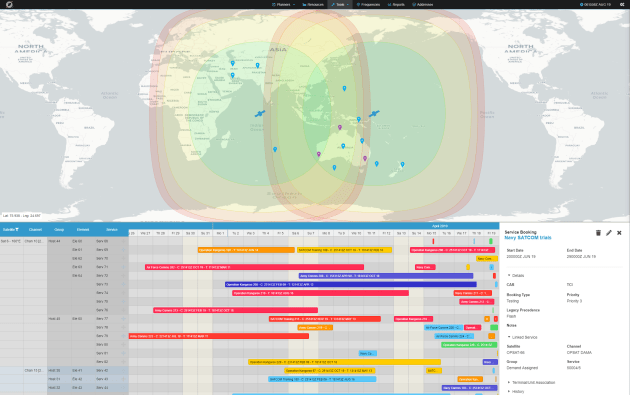The image size is (630, 395).
Task: Open the Navy SATCOM trials booking link
Action: coord(528,238)
